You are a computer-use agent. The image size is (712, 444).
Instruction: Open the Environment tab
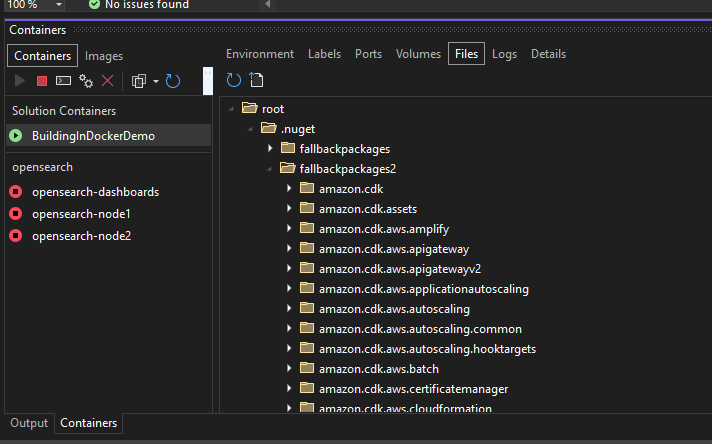pos(260,54)
